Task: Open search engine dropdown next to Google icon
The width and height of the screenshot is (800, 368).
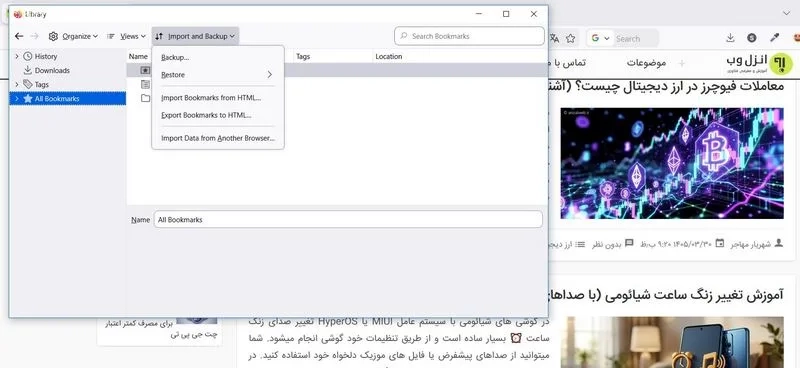Action: 607,38
